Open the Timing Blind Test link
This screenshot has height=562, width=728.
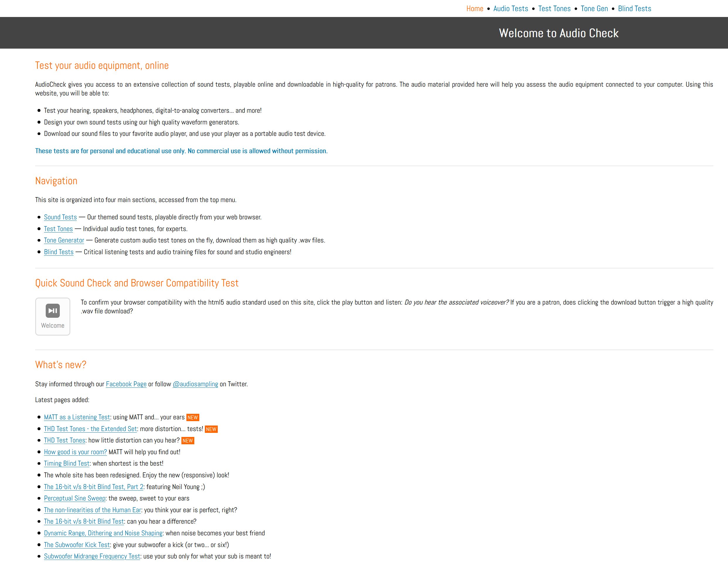pyautogui.click(x=67, y=463)
